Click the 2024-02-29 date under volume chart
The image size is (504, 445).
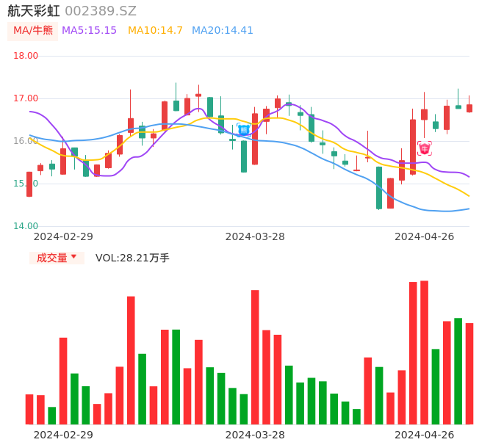(x=63, y=435)
